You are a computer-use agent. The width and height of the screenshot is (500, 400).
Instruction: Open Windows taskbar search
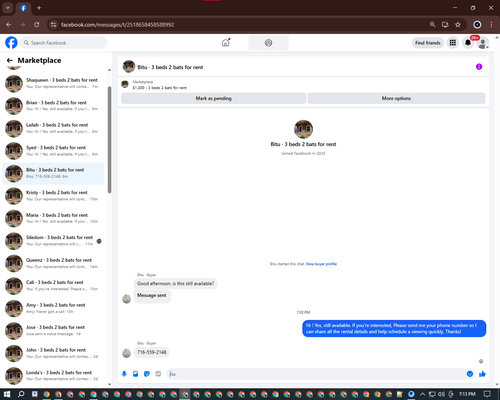tap(21, 394)
